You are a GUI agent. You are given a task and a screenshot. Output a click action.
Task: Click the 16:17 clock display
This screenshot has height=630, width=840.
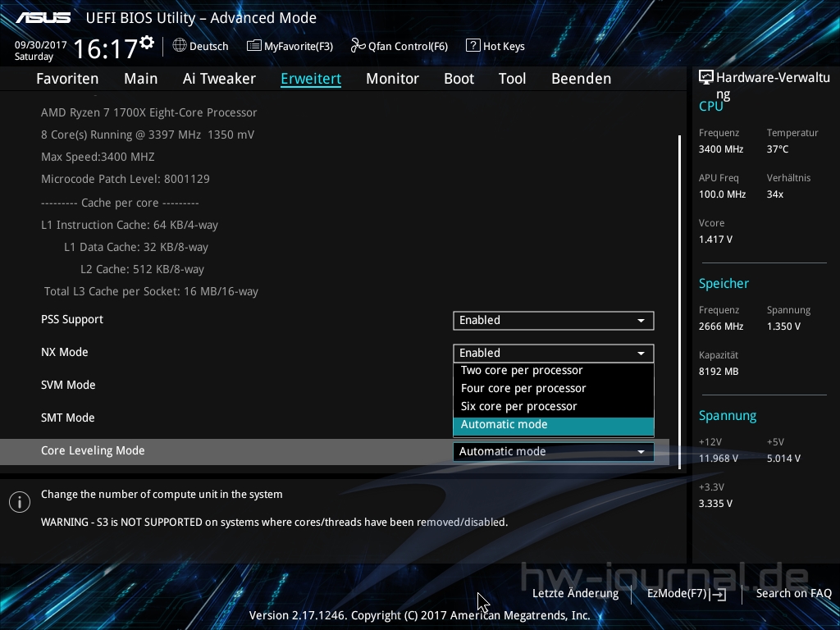[x=105, y=48]
